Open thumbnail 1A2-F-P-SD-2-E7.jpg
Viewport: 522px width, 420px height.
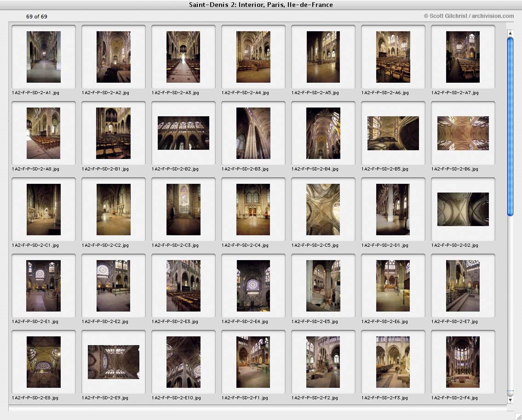(463, 286)
